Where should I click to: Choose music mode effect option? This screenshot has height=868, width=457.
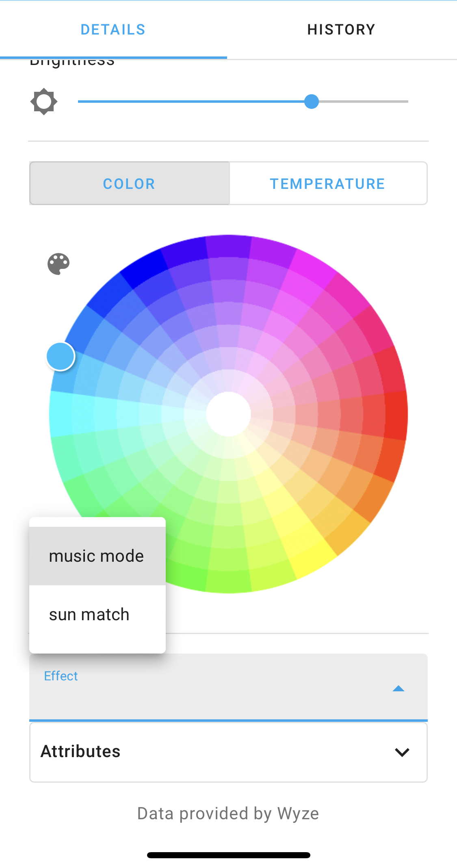tap(97, 556)
